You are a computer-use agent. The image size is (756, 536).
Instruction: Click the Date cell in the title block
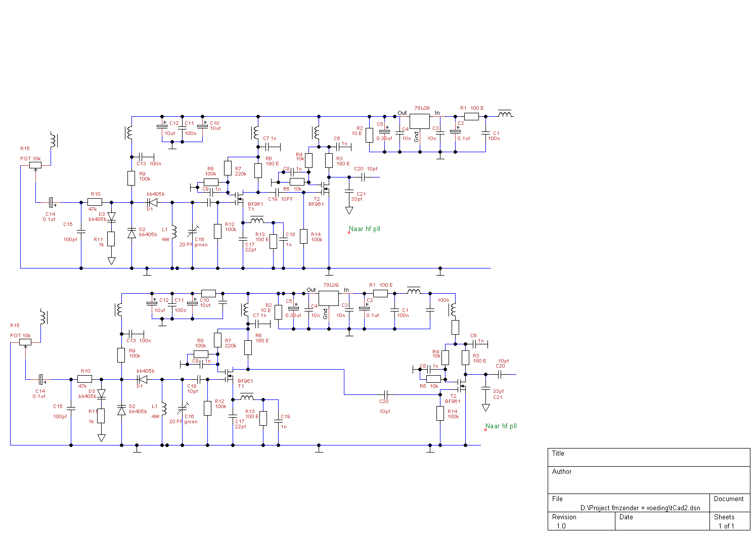662,521
